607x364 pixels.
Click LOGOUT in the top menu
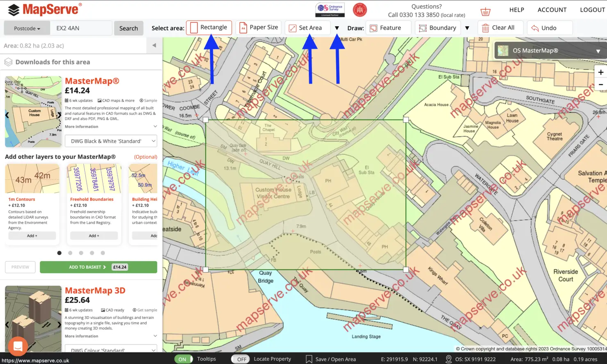click(x=593, y=10)
